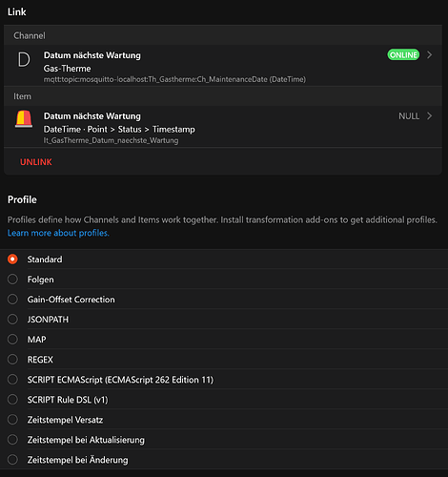Select the REGEX profile radio
Viewport: 448px width, 477px height.
pos(12,360)
